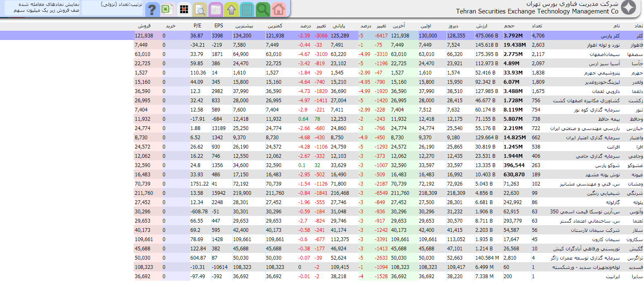The image size is (644, 287).
Task: Select the value cell 140.584 M
Action: (487, 258)
